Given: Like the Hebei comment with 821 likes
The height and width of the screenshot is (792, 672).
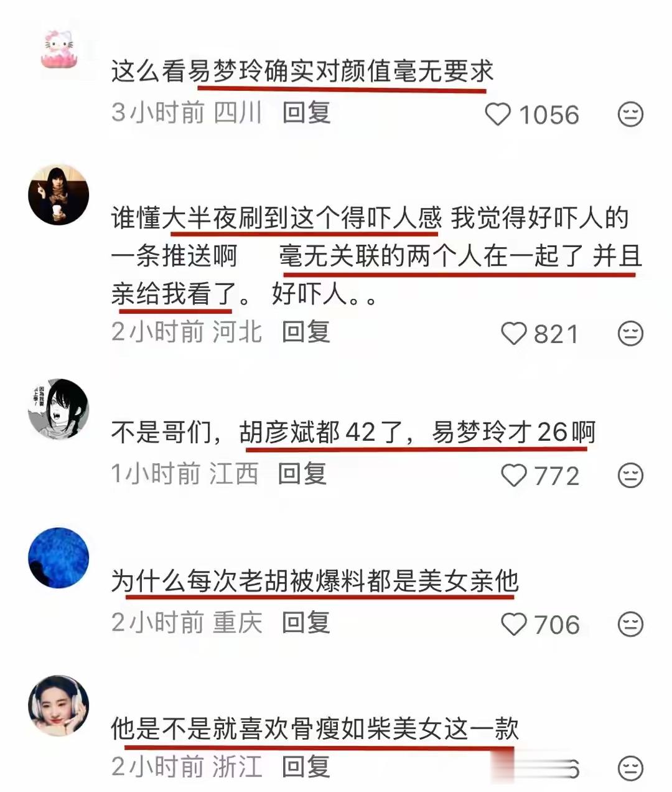Looking at the screenshot, I should pos(514,334).
